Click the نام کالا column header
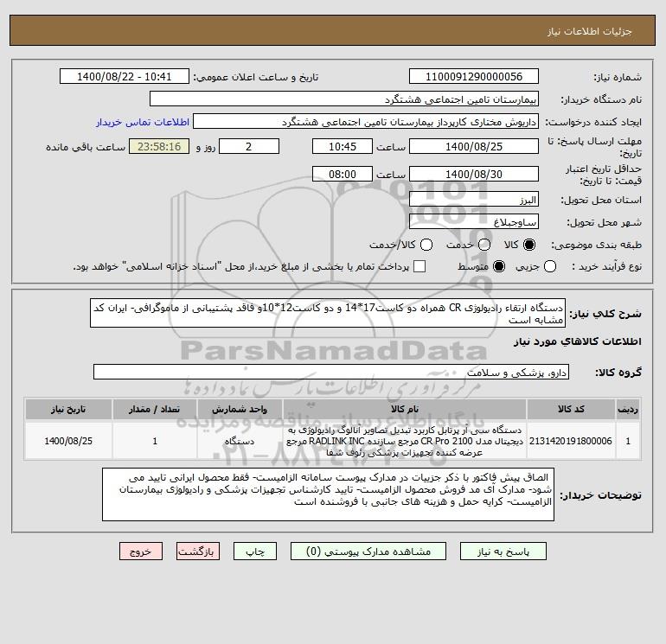Viewport: 666px width, 644px height. click(405, 409)
